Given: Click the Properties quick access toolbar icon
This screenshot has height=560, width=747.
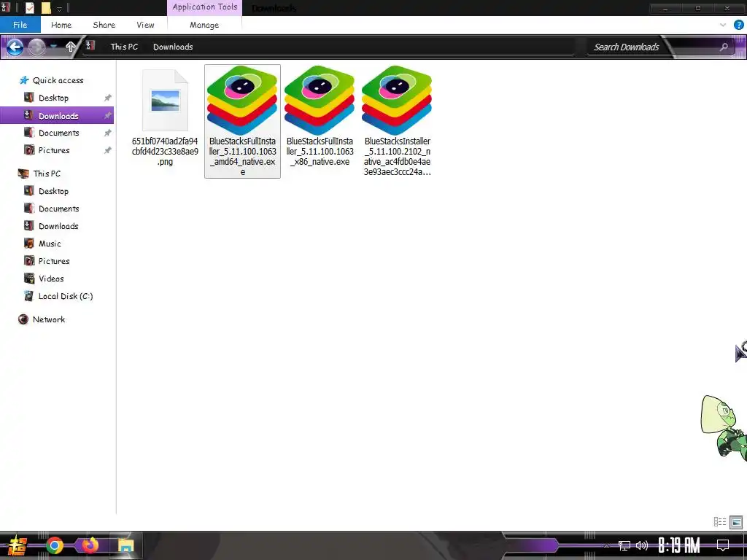Looking at the screenshot, I should (x=29, y=7).
